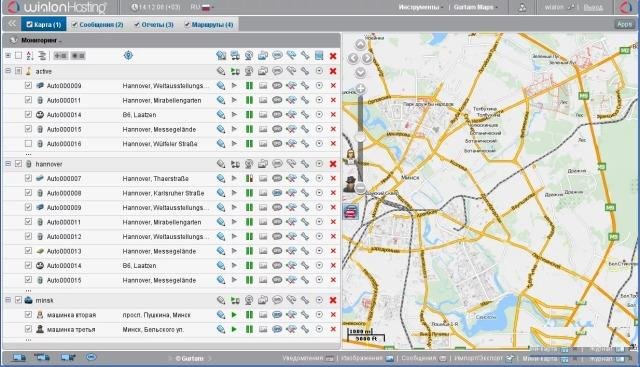Screen dimensions: 640x367
Task: Pan the map up with top arrow
Action: [360, 44]
